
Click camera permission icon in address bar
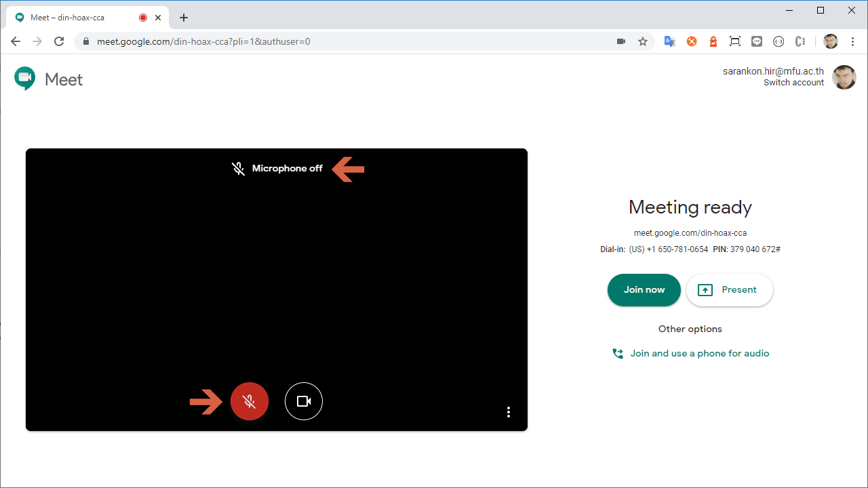(x=620, y=41)
